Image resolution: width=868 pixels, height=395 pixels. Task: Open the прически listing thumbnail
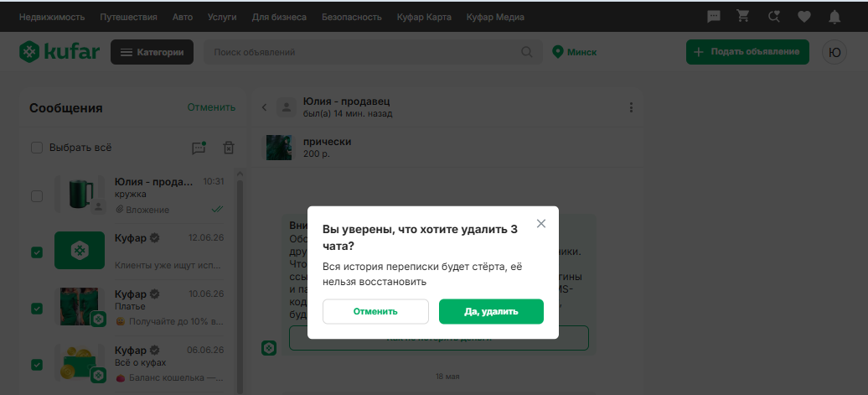click(279, 148)
